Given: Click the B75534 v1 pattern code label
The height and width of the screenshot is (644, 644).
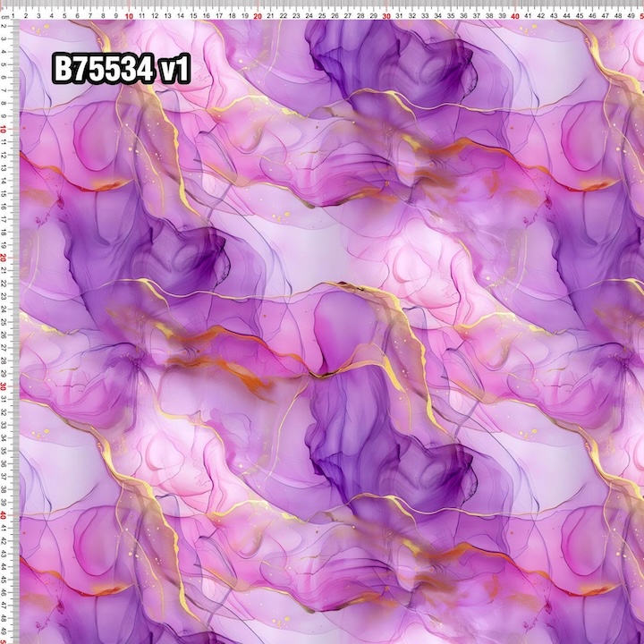Looking at the screenshot, I should click(x=122, y=69).
